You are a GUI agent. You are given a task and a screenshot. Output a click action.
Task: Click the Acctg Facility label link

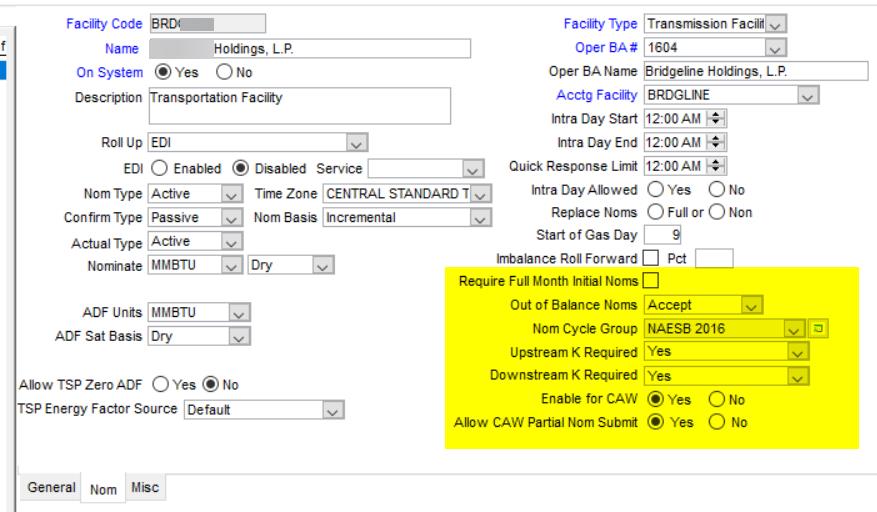pos(597,95)
